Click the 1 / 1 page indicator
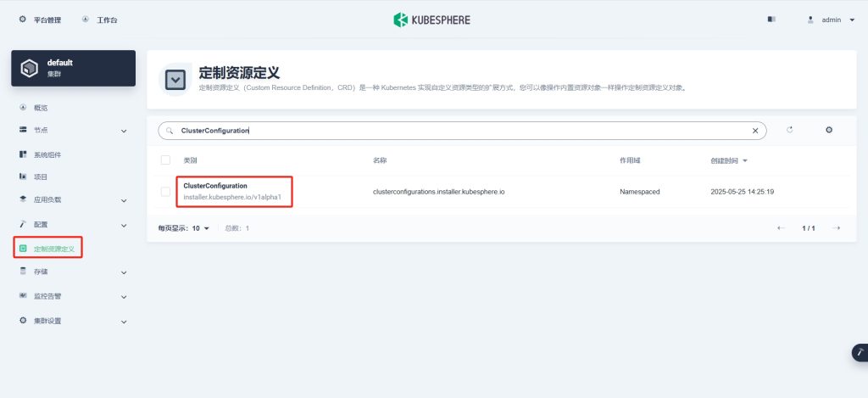Screen dimensions: 868x398 pyautogui.click(x=808, y=228)
